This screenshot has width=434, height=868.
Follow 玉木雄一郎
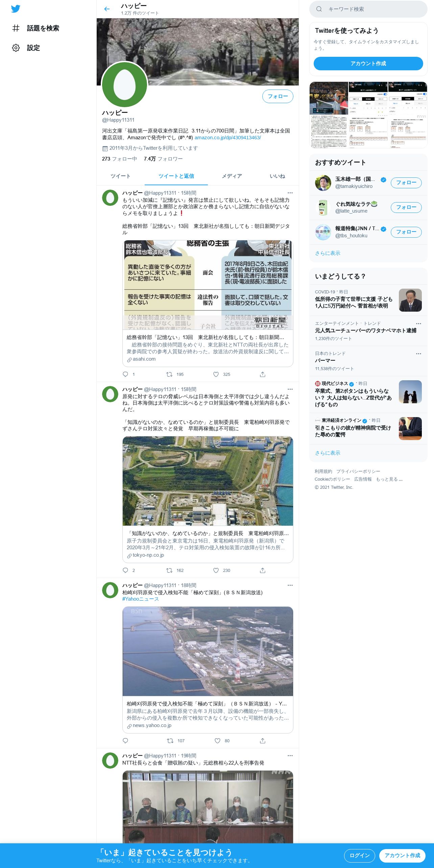click(406, 183)
